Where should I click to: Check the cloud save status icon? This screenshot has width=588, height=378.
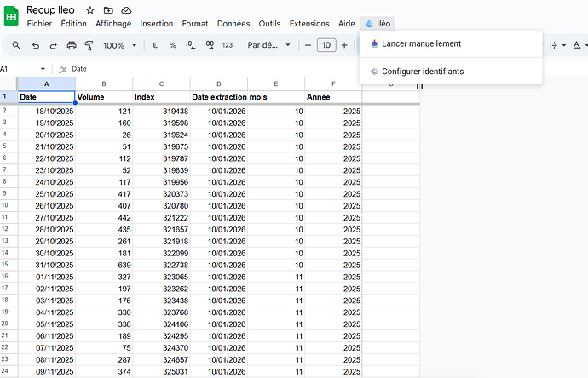tap(126, 9)
